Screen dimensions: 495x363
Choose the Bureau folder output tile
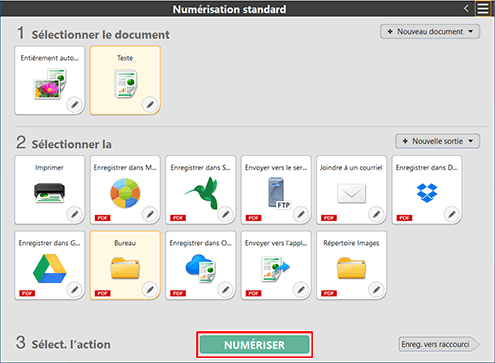point(125,265)
